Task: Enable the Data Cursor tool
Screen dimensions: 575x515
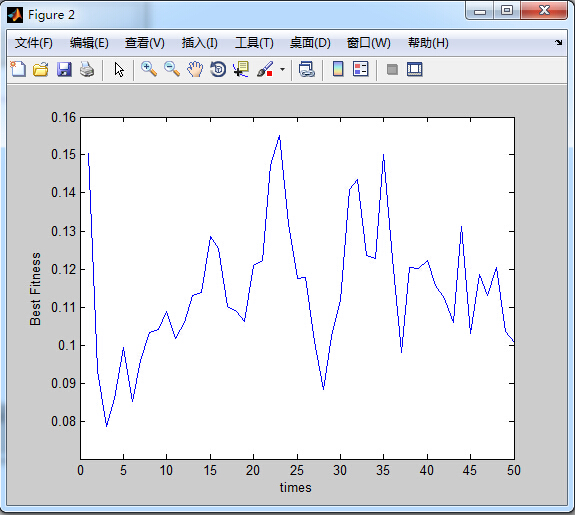Action: (x=241, y=69)
